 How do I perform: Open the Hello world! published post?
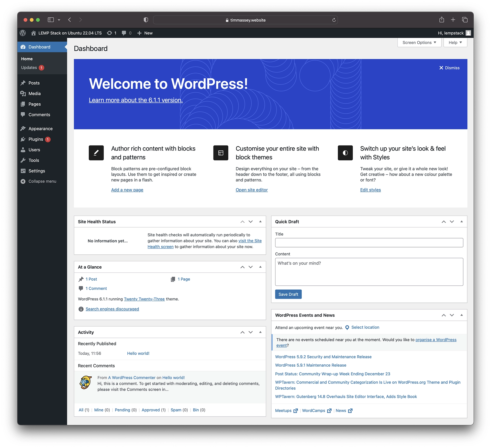coord(138,354)
